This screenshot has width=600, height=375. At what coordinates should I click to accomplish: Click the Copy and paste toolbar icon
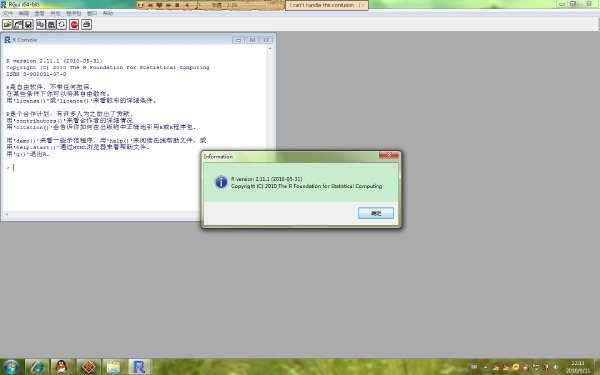[62, 24]
